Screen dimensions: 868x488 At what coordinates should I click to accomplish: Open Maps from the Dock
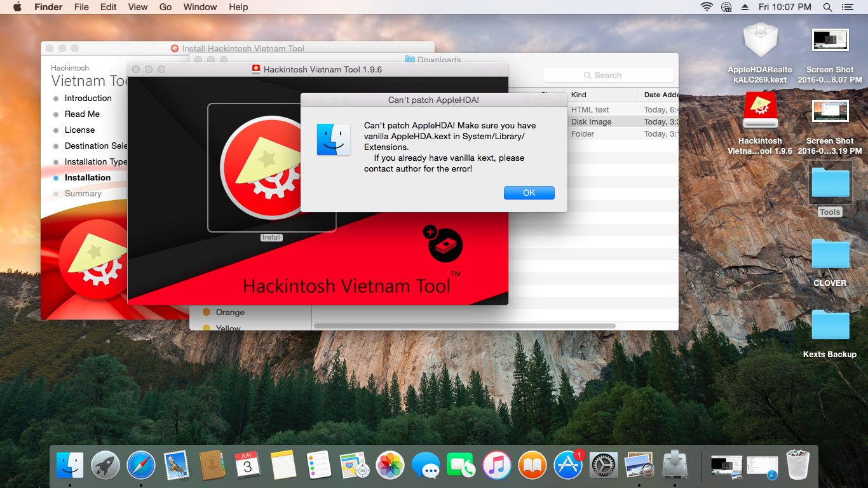(x=355, y=465)
